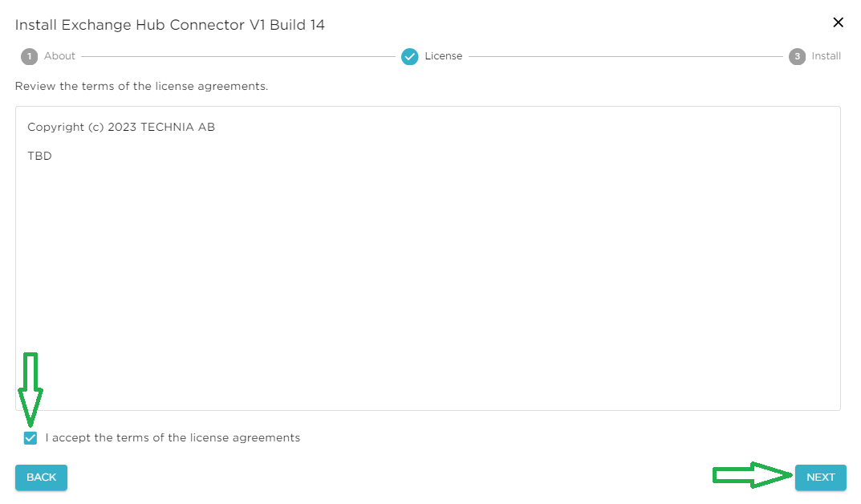Click the 'I accept the terms' label text
861x504 pixels.
click(x=173, y=438)
